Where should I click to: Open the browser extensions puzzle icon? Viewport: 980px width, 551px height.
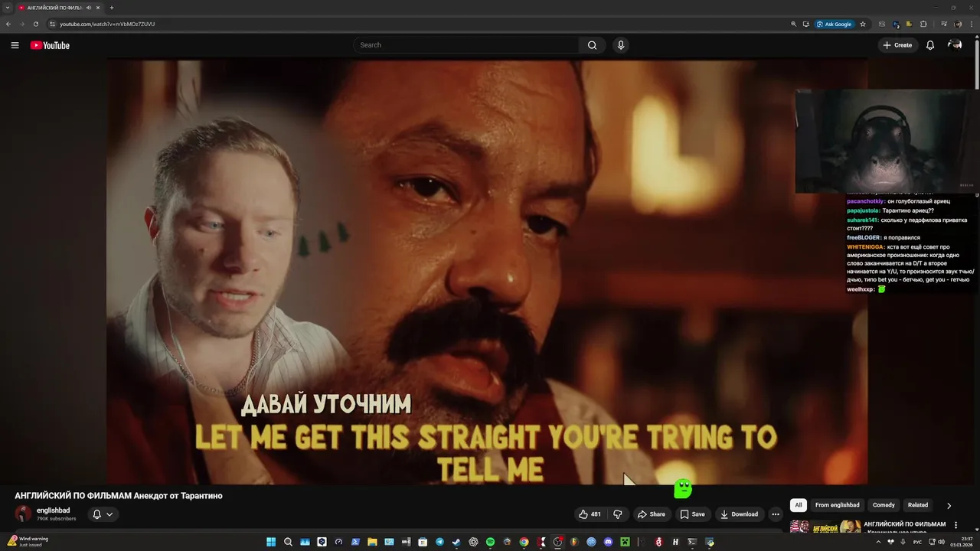(x=923, y=24)
